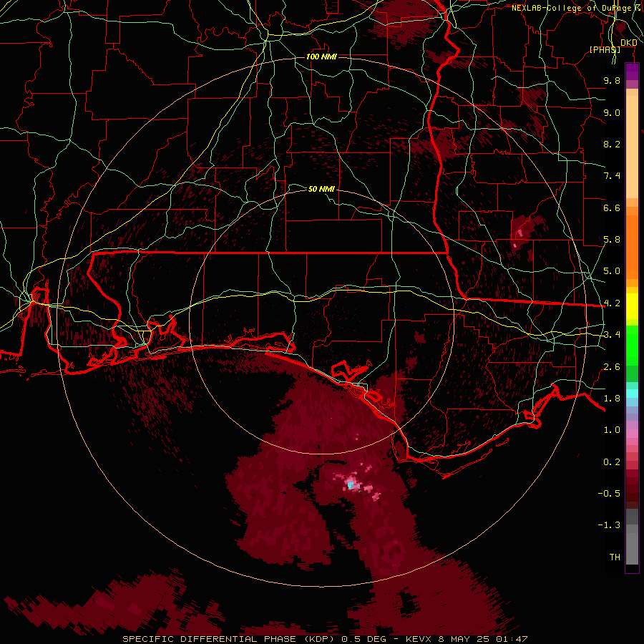Click the 9.8 value on the color scale

coord(612,80)
